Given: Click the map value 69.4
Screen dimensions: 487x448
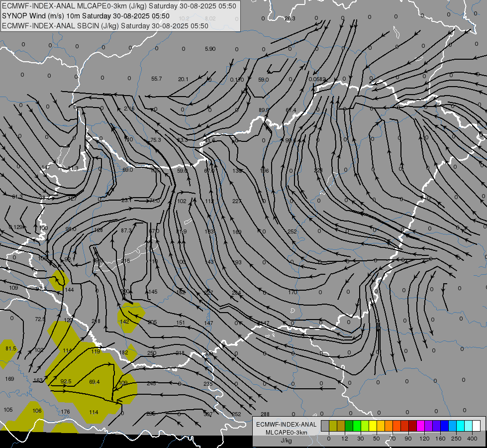Looking at the screenshot, I should (95, 382).
